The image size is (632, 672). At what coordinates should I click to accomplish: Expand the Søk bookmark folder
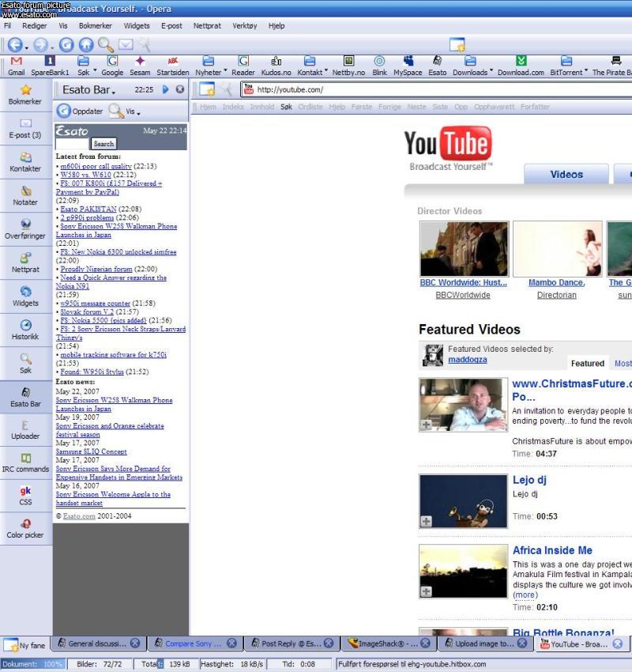(x=95, y=70)
